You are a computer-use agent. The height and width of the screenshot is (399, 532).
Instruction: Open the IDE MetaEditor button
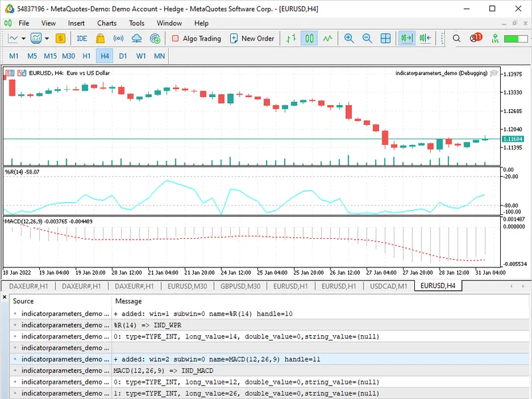[82, 39]
